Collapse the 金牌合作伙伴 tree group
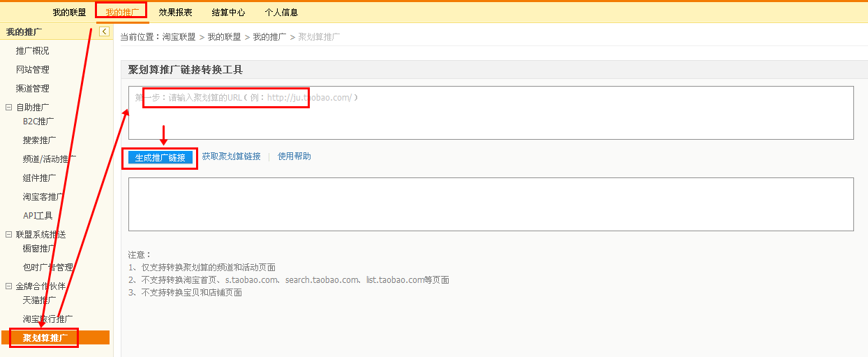Screen dimensions: 868x357 (x=9, y=286)
